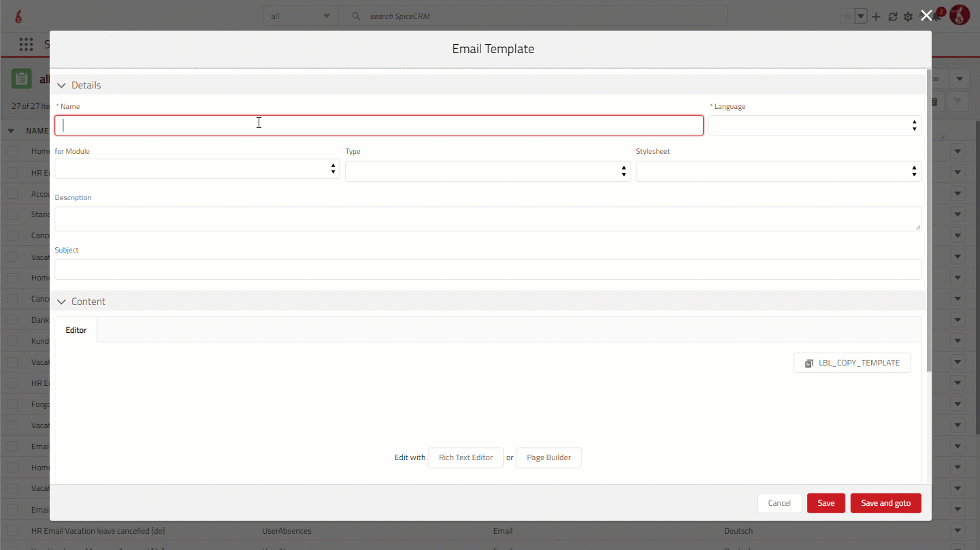Tick the checkbox on the first list row
Viewport: 980px width, 550px height.
(x=13, y=151)
